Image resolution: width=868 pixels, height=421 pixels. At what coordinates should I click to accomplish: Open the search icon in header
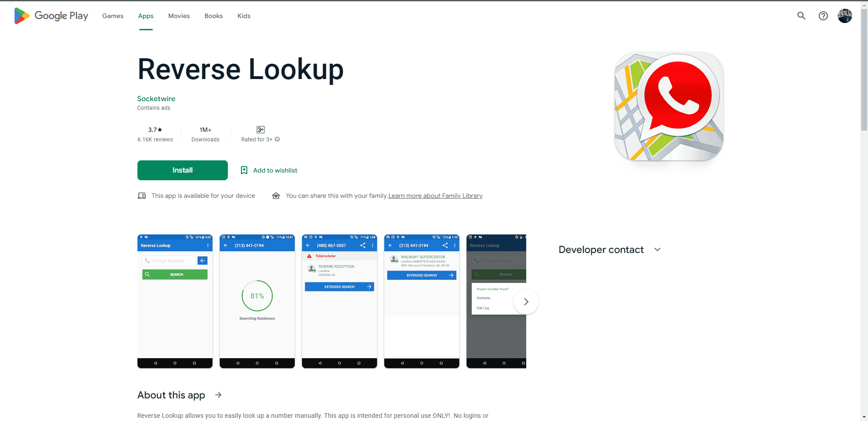tap(801, 16)
